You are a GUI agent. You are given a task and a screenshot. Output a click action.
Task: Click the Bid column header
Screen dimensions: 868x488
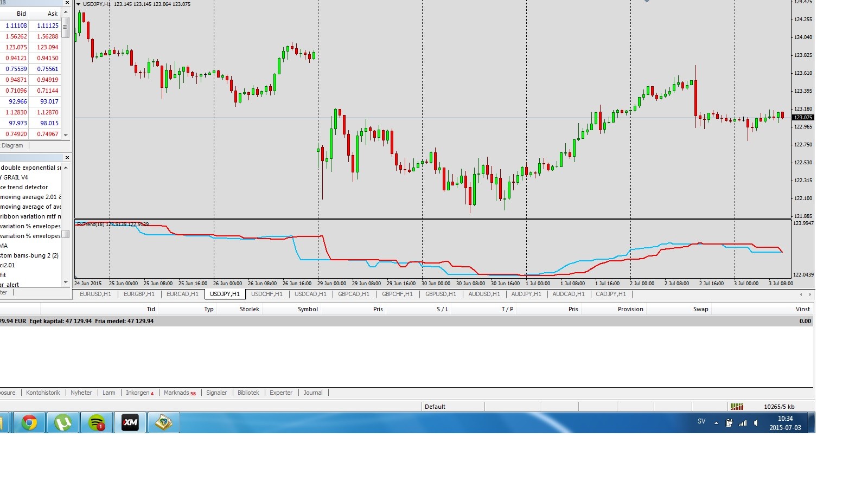pyautogui.click(x=21, y=14)
